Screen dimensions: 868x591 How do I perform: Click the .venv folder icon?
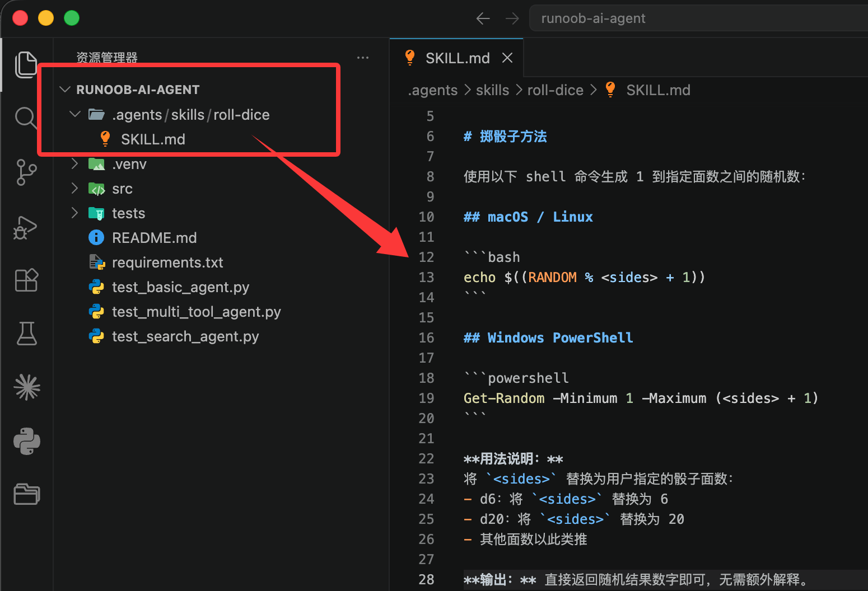(x=96, y=164)
